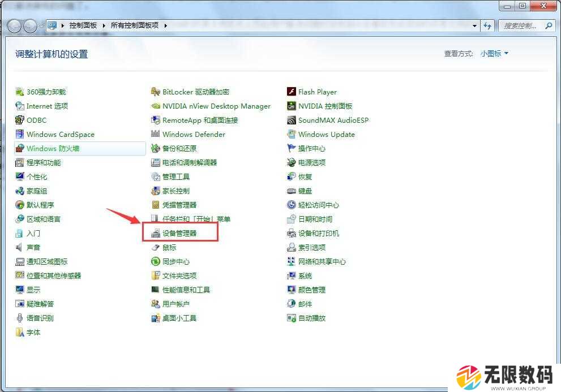561x392 pixels.
Task: Click the Internet 选项 icon
Action: click(x=20, y=106)
